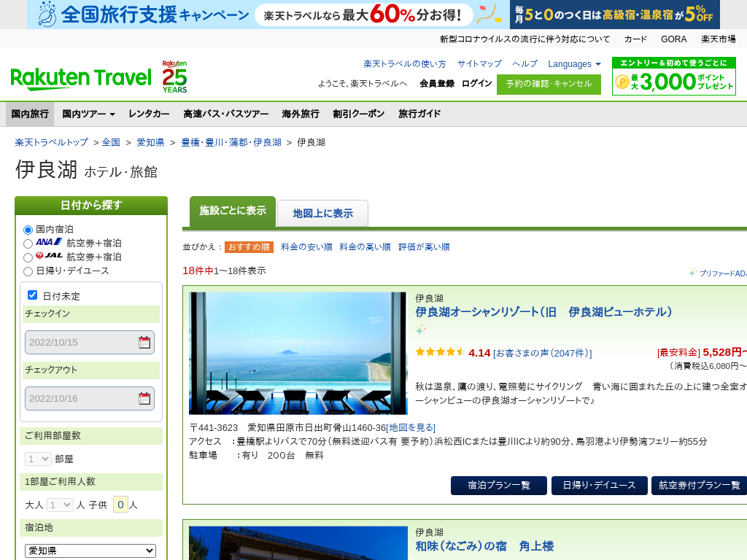
Task: Click 豊橋・豊川・蒲郡・伊良湖 breadcrumb
Action: [x=231, y=142]
